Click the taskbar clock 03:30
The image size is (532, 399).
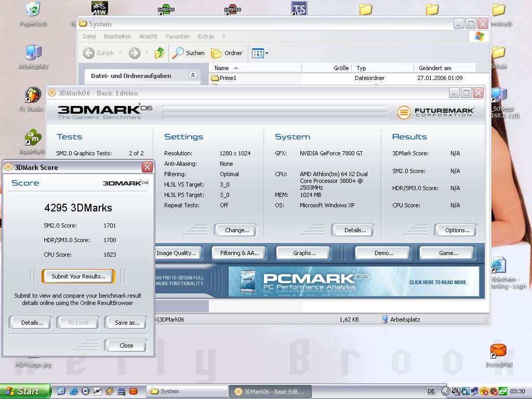[x=517, y=392]
